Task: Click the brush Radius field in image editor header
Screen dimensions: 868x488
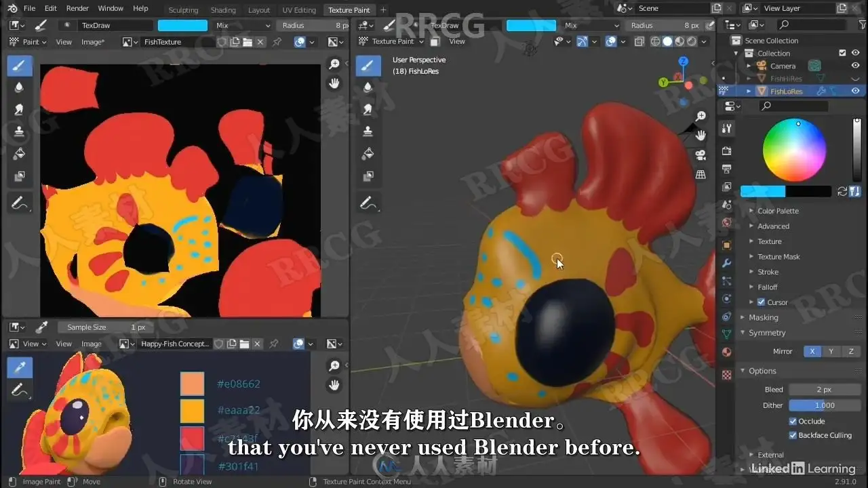Action: [x=313, y=25]
